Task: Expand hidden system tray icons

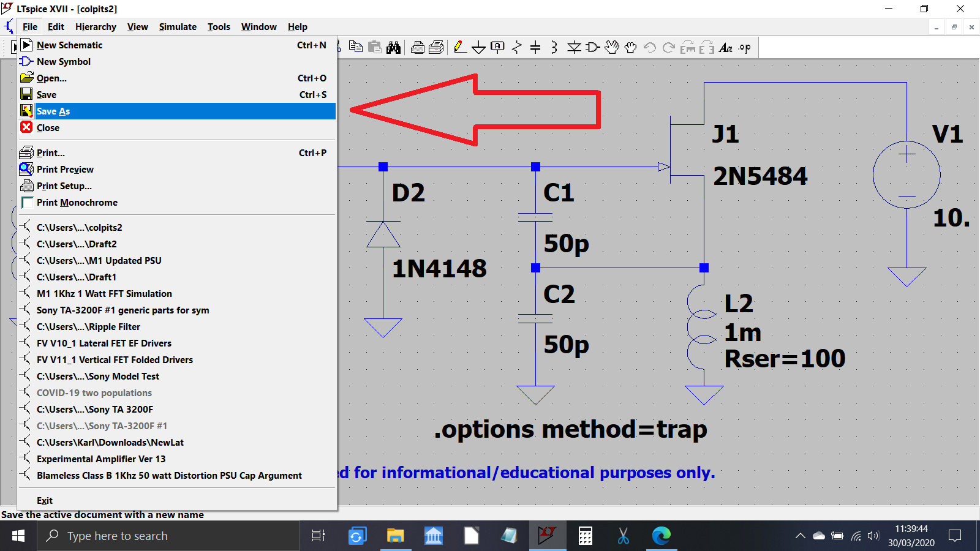Action: pos(800,536)
